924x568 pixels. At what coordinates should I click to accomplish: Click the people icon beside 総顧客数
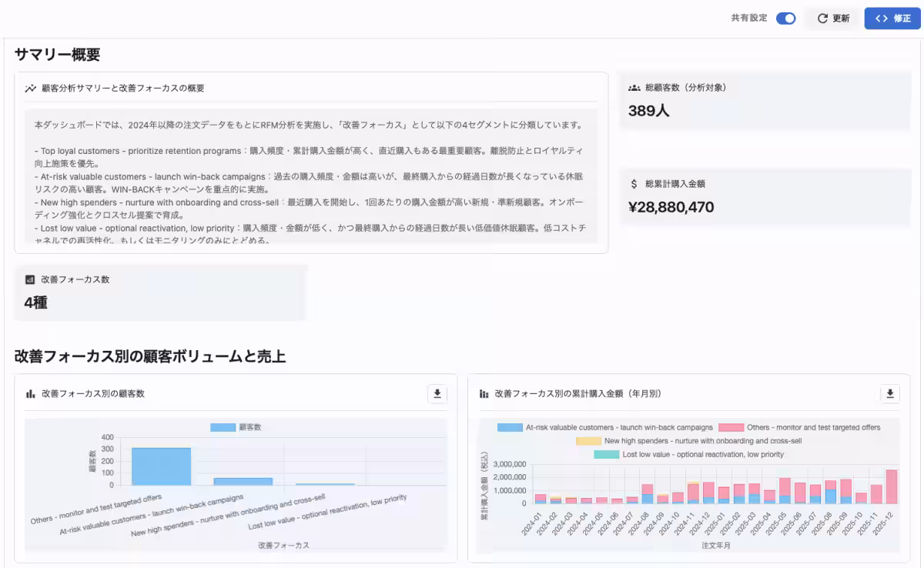point(634,88)
